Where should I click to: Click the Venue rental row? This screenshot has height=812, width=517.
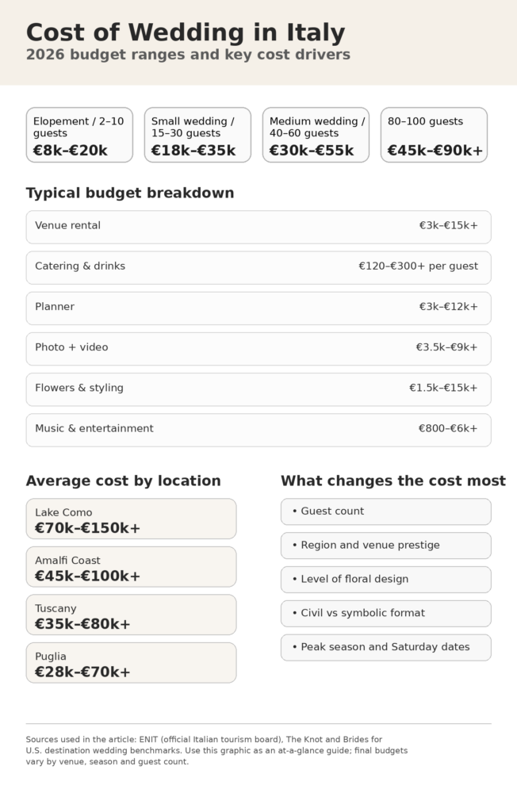(x=258, y=227)
